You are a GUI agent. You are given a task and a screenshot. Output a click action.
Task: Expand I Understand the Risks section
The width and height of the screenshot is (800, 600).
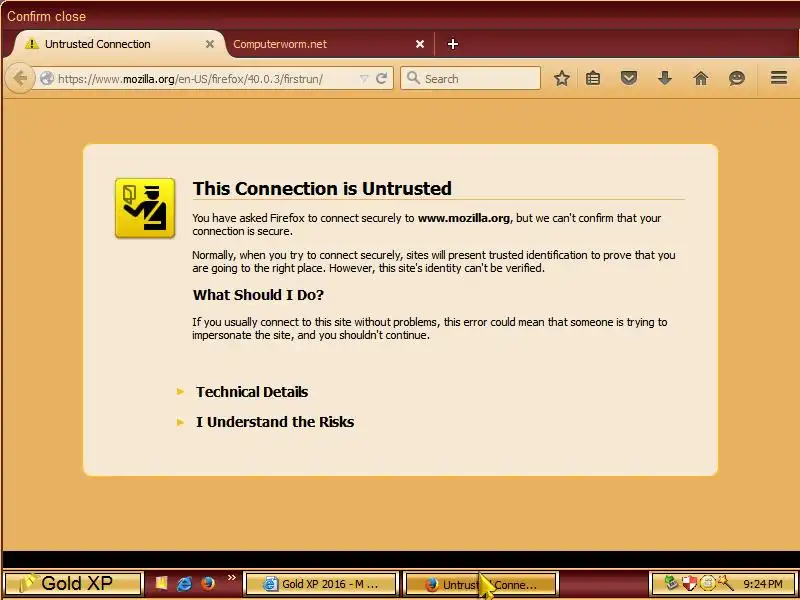click(x=275, y=422)
